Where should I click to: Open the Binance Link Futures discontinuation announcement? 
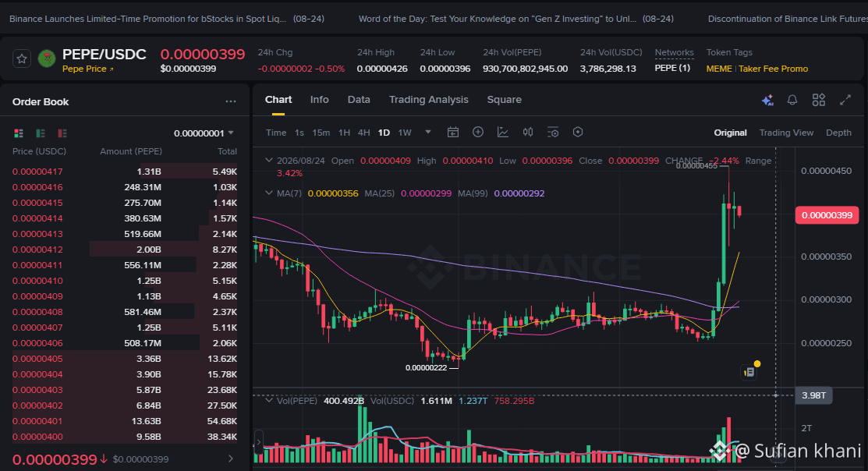[788, 19]
